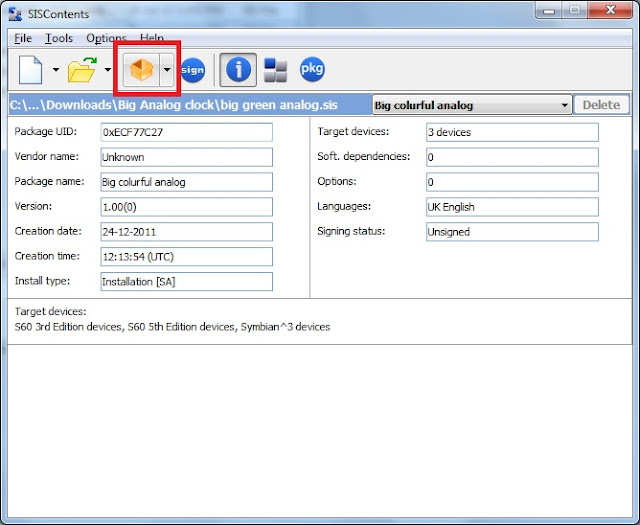Expand the New file dropdown arrow
640x525 pixels.
coord(56,70)
